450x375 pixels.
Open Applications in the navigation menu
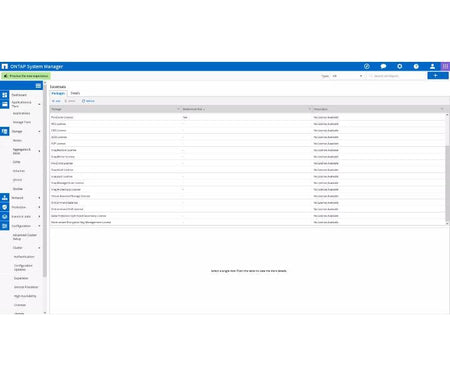pos(21,113)
